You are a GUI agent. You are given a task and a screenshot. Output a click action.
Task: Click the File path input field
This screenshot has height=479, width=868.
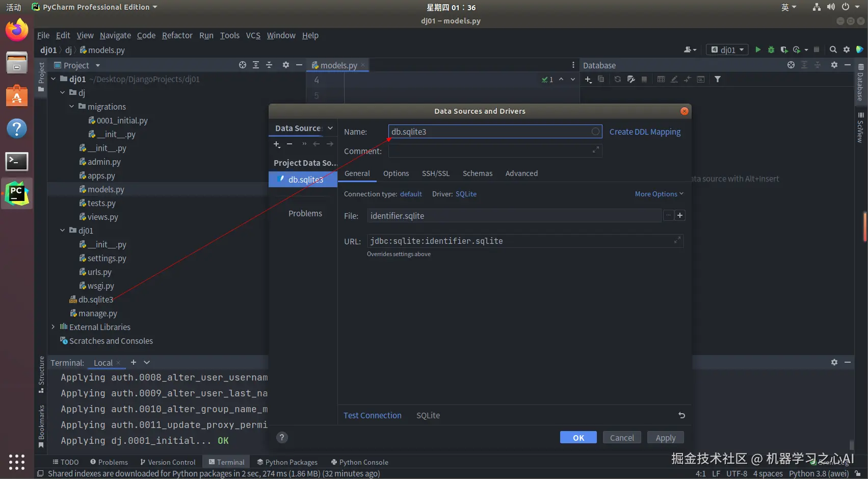pos(514,216)
